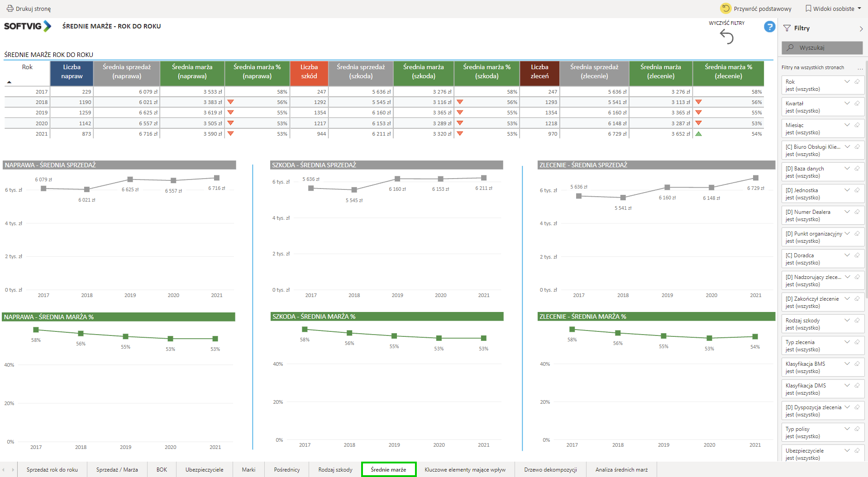Click the blue help question mark icon
Image resolution: width=868 pixels, height=477 pixels.
click(769, 27)
